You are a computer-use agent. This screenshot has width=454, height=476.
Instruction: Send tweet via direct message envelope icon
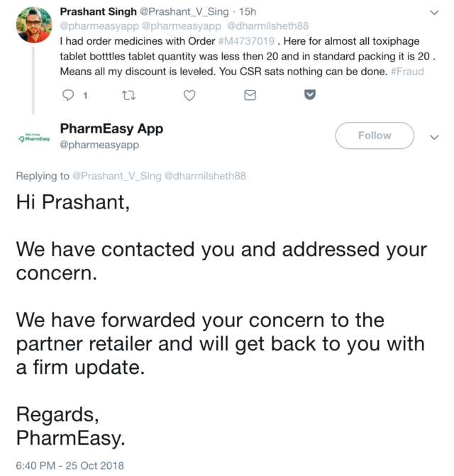250,94
